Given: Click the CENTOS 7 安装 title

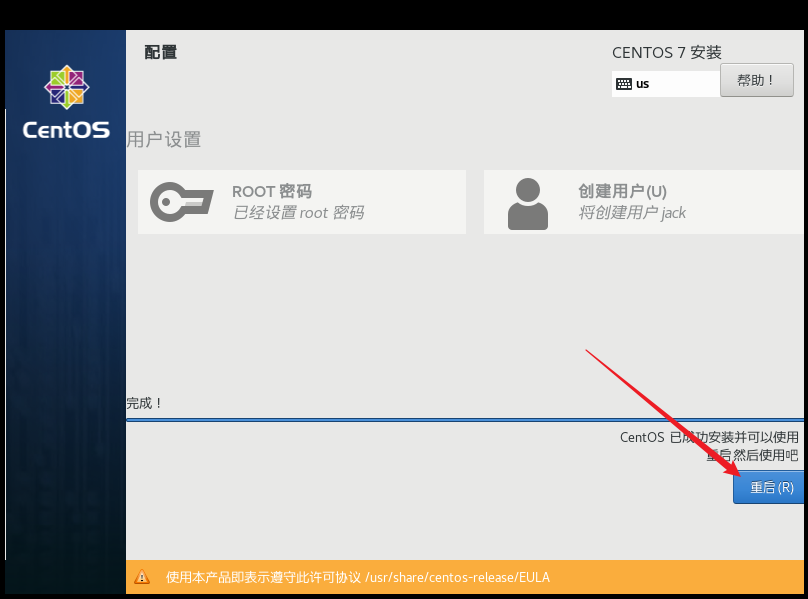Looking at the screenshot, I should click(x=667, y=53).
